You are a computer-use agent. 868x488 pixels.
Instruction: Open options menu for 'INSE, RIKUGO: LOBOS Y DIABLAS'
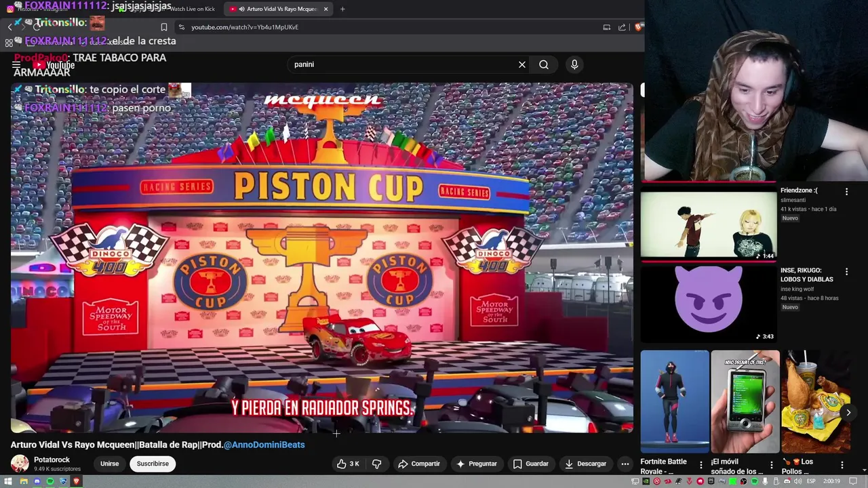click(x=846, y=272)
